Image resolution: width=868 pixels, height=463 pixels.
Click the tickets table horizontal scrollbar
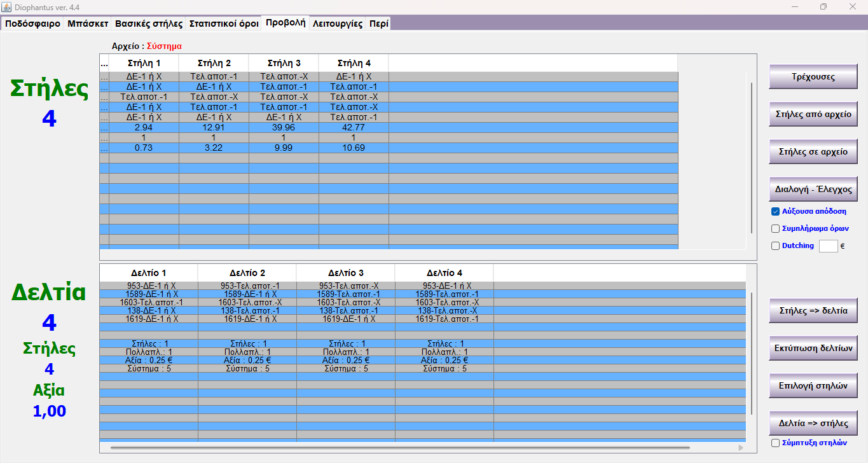(400, 448)
